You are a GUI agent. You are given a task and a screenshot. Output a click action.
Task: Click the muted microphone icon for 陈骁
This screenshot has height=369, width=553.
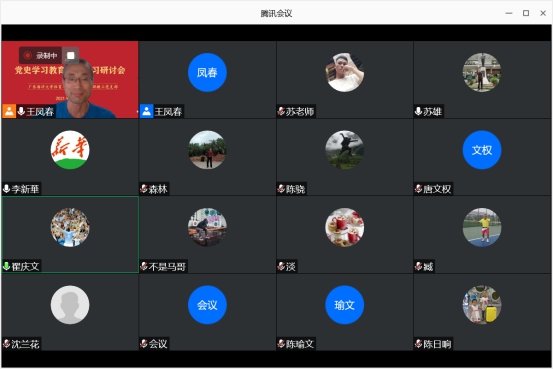tap(281, 189)
